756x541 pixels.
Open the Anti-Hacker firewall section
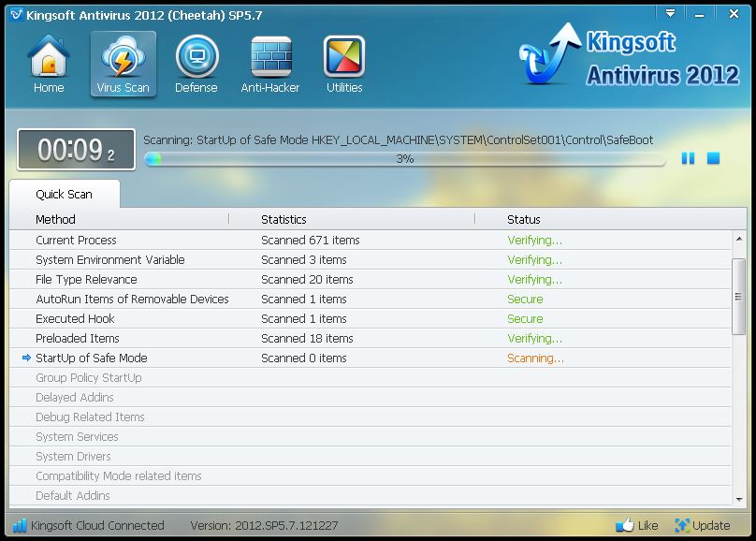point(270,65)
